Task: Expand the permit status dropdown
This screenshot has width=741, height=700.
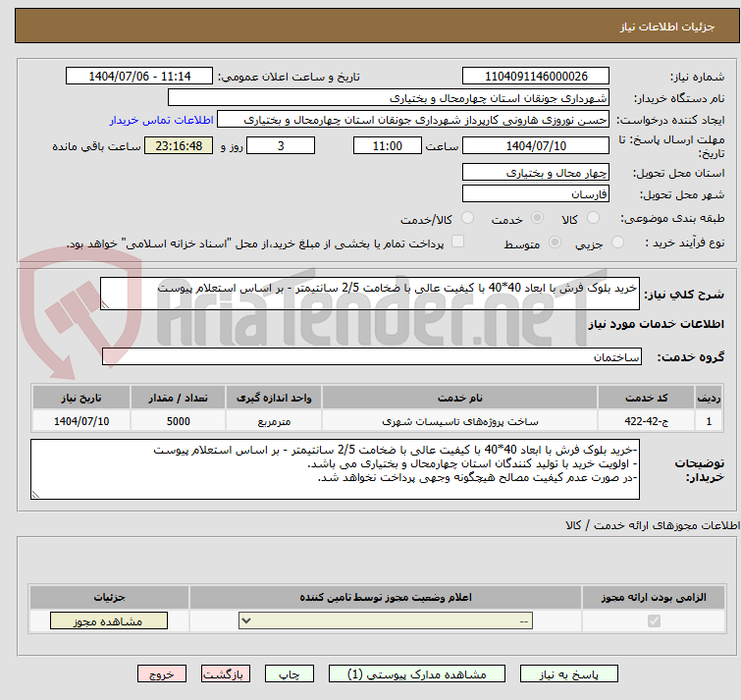Action: click(388, 621)
